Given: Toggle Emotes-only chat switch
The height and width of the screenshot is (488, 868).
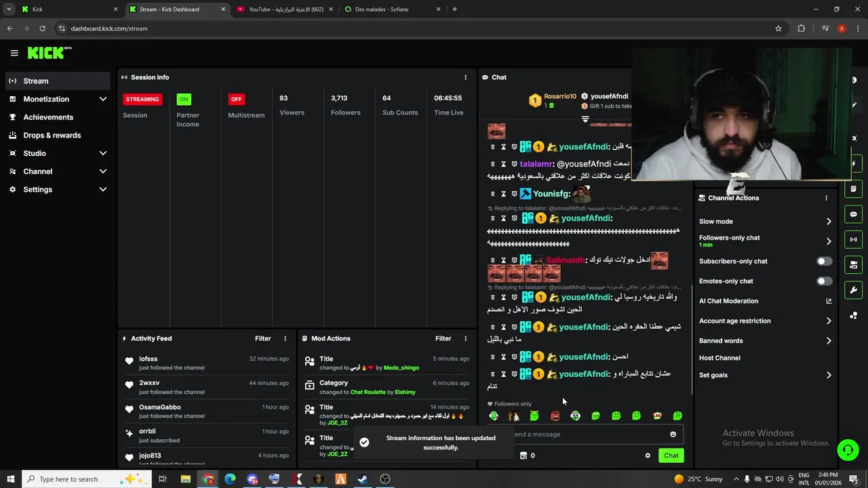Looking at the screenshot, I should 824,281.
